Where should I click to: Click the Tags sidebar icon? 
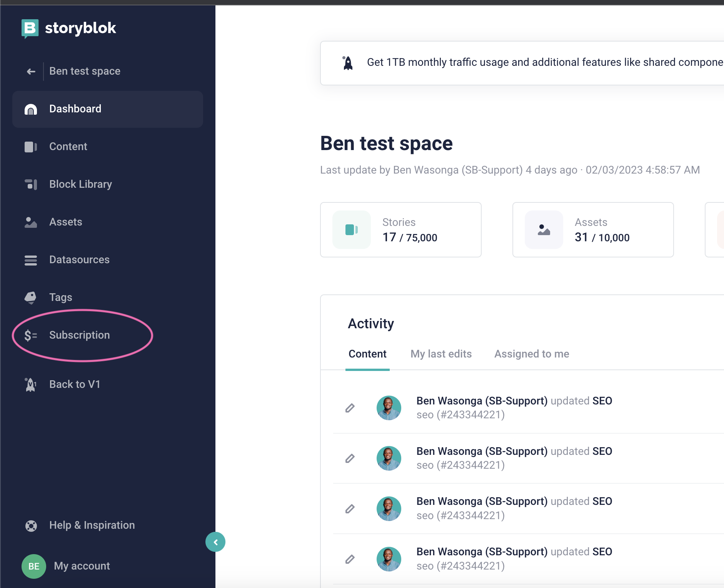(31, 298)
